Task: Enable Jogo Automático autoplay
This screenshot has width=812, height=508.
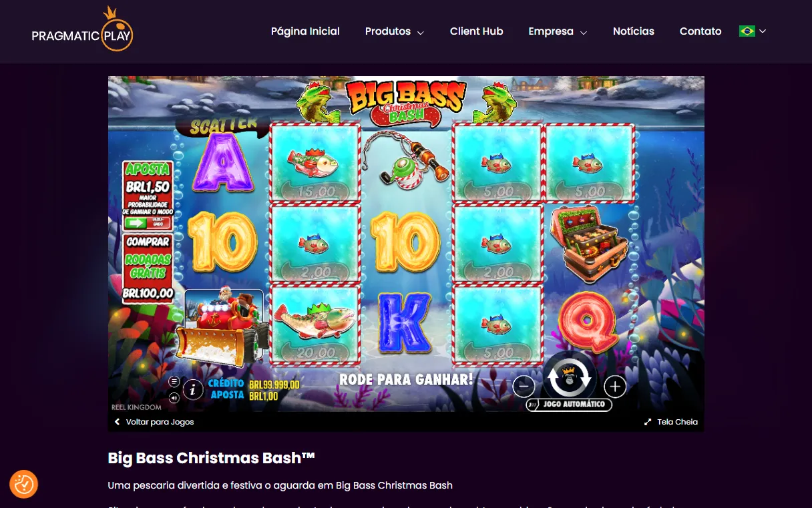Action: tap(569, 405)
